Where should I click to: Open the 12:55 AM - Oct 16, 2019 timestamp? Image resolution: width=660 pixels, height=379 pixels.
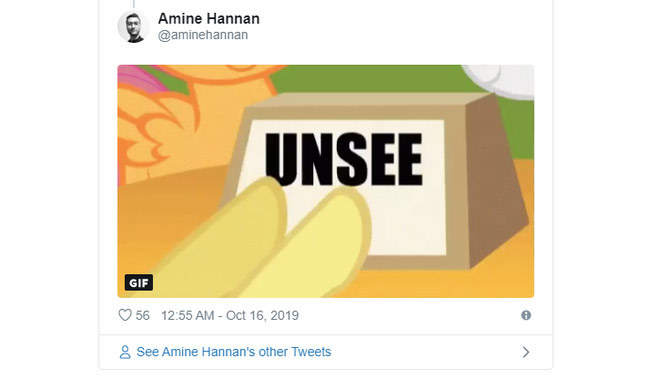click(230, 315)
